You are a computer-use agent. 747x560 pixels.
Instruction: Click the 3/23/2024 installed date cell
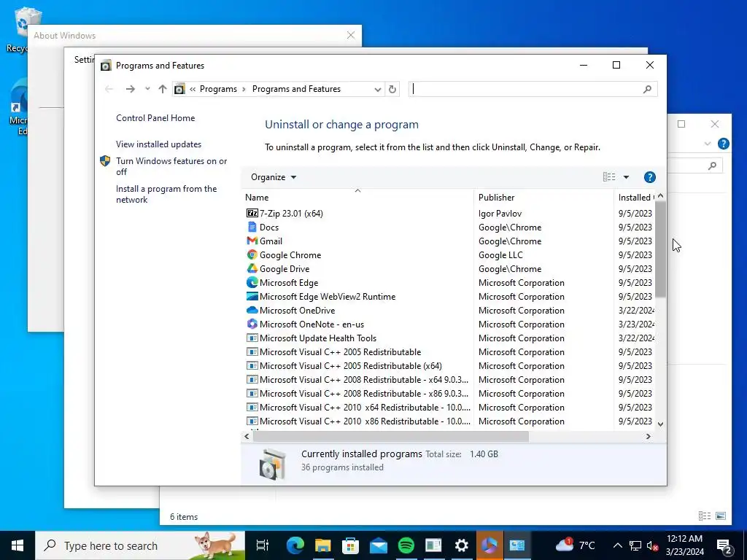tap(636, 324)
